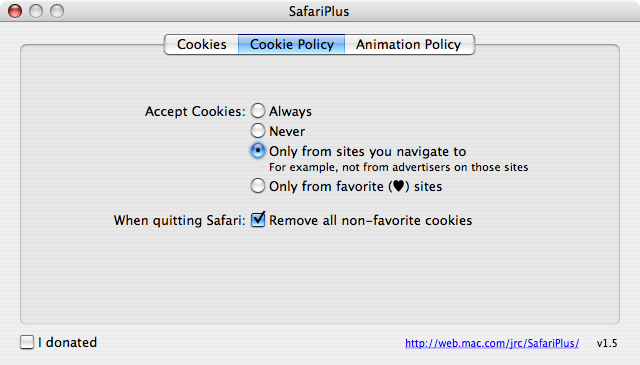The image size is (640, 365).
Task: Click the SafariPlus window title text
Action: (319, 11)
